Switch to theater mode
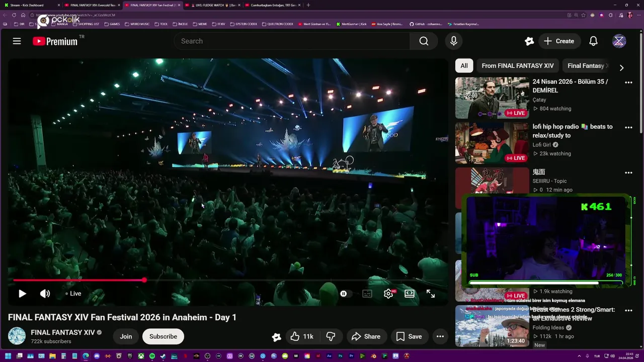Screen dimensions: 644x362 (x=410, y=294)
